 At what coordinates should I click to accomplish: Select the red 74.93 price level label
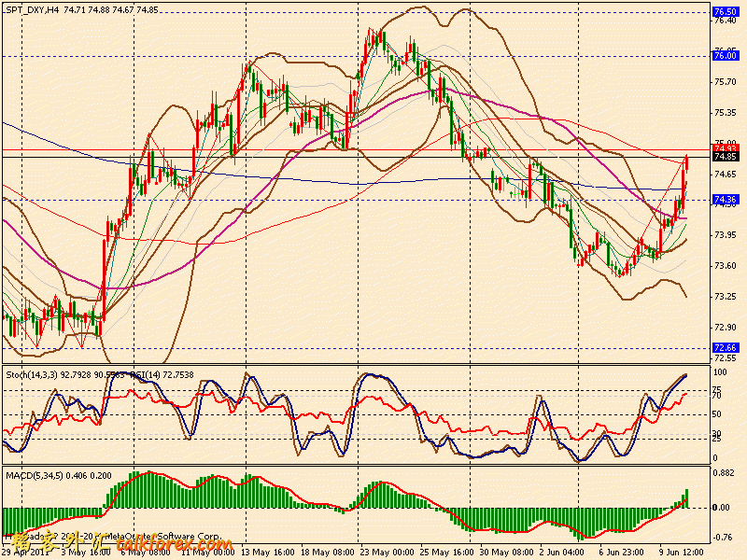point(726,148)
